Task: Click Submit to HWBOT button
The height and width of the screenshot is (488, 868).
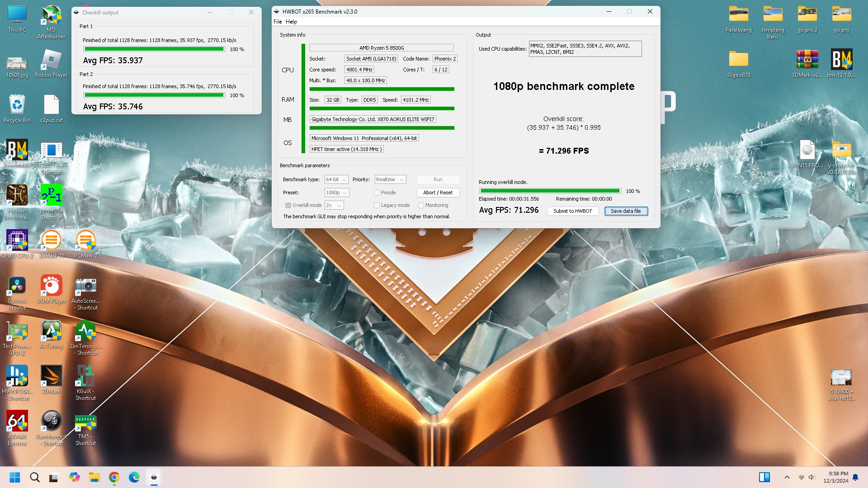Action: (572, 211)
